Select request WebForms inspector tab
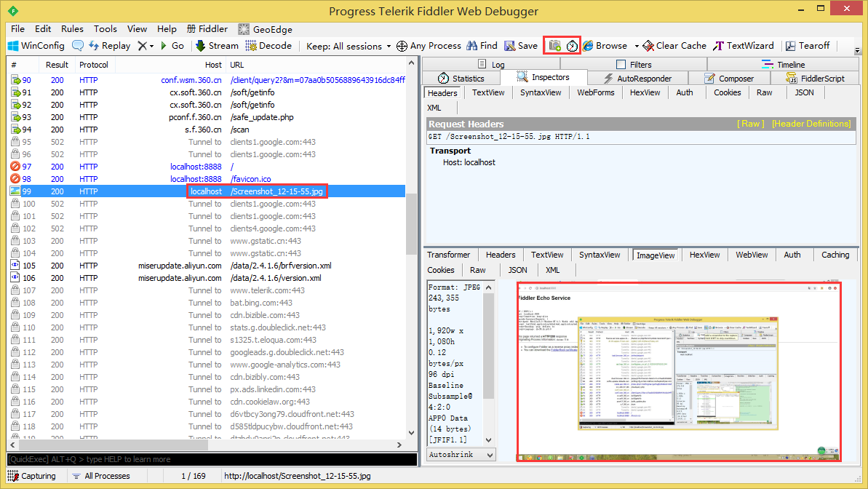 pyautogui.click(x=596, y=92)
